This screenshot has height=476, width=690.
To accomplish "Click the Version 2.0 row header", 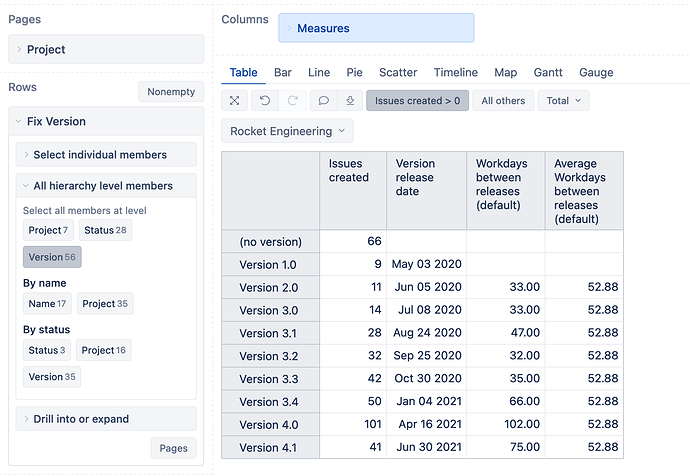I will tap(271, 287).
